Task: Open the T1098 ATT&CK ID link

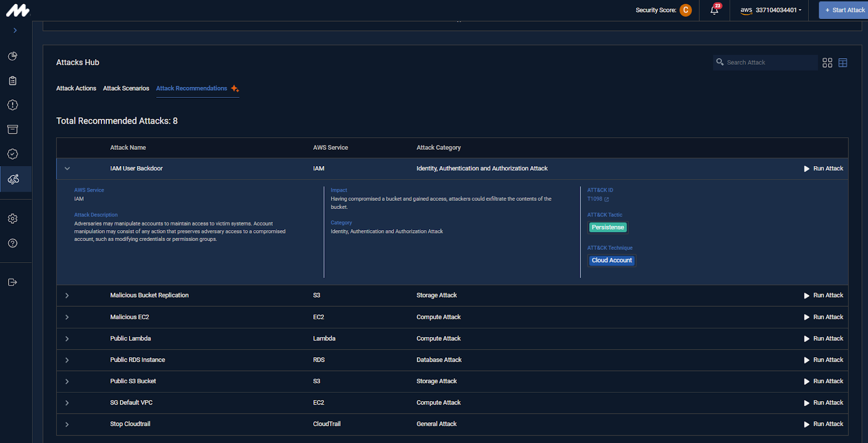Action: click(598, 199)
